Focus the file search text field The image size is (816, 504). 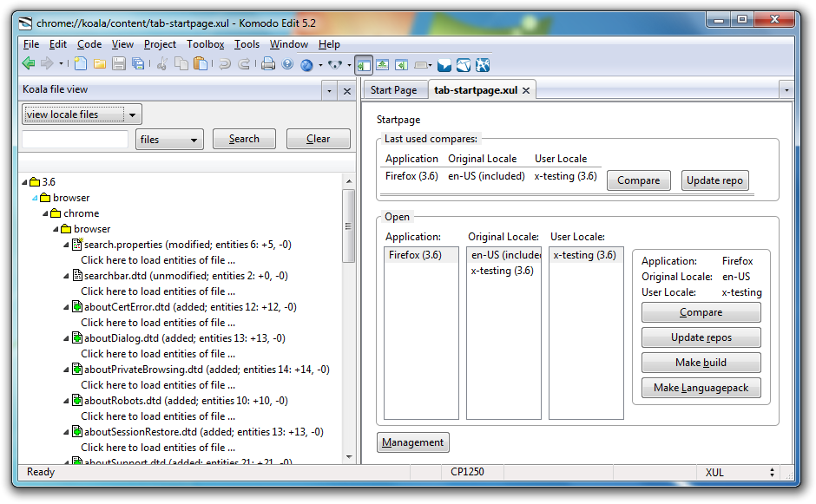(75, 139)
